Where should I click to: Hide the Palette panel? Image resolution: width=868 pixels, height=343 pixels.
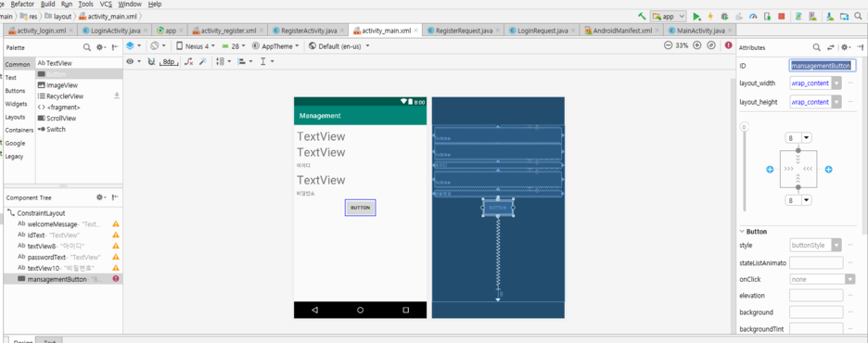(x=115, y=47)
